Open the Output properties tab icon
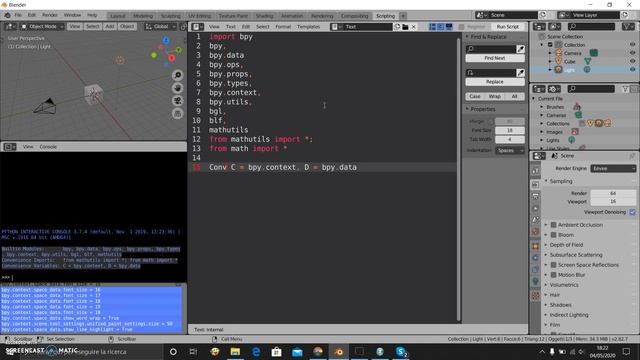This screenshot has height=360, width=640. pyautogui.click(x=536, y=196)
